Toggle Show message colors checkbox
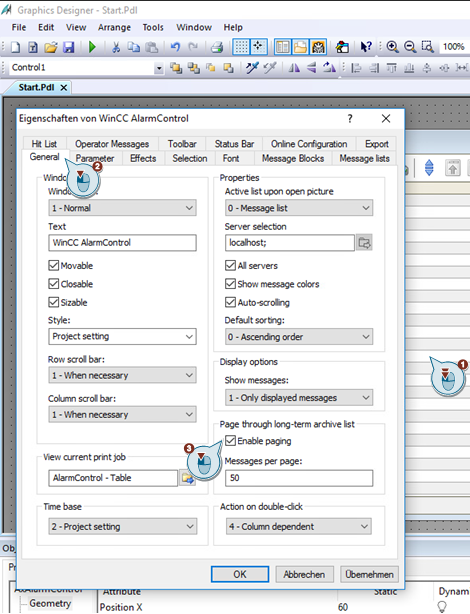 pyautogui.click(x=230, y=284)
